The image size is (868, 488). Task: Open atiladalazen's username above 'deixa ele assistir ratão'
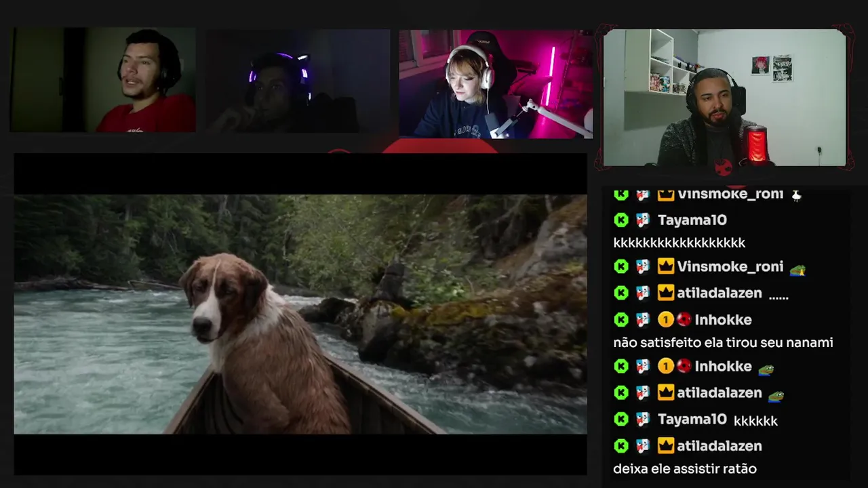(x=719, y=445)
